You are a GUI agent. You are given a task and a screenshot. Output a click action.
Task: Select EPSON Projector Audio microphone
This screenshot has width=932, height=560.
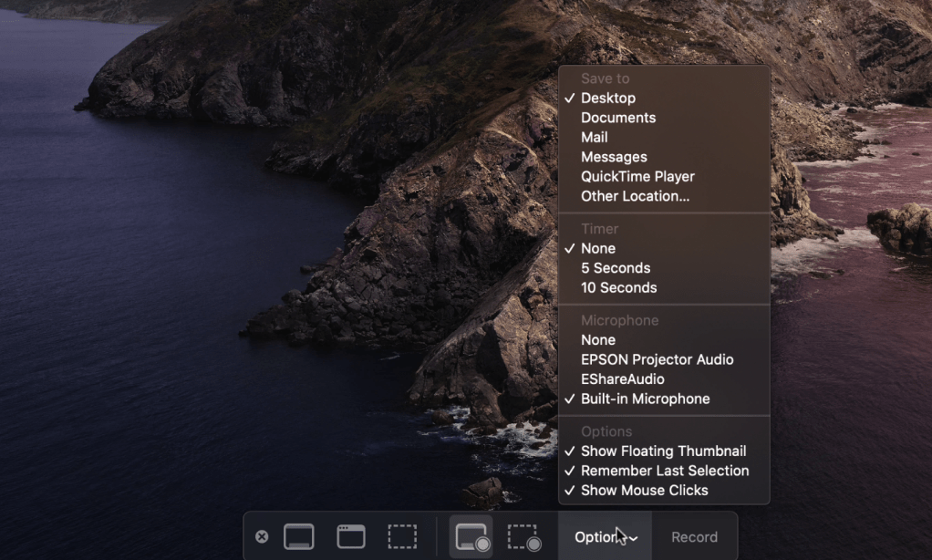[x=657, y=359]
